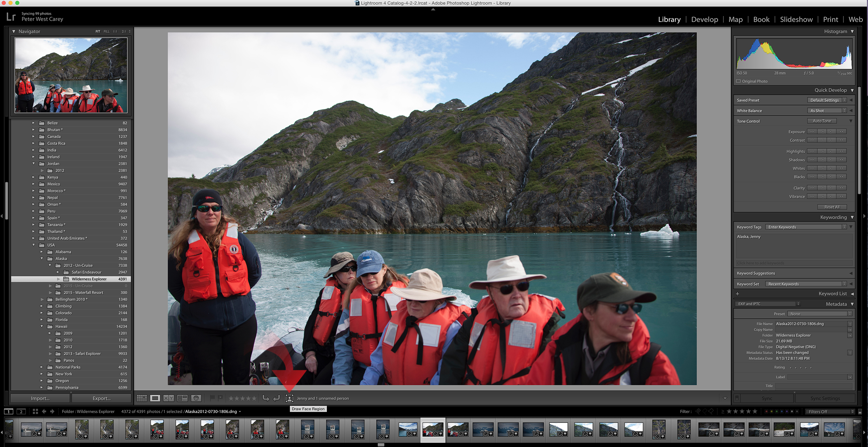Open People face view icon
Screen dimensions: 868x447
(x=196, y=398)
